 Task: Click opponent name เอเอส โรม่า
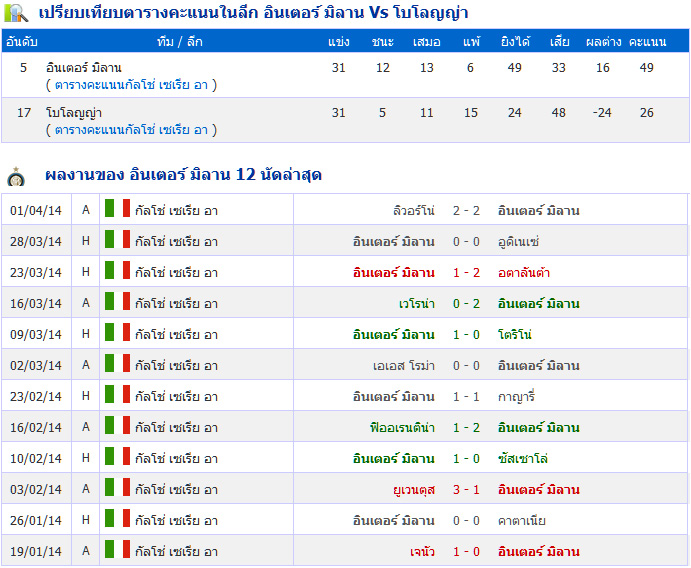pyautogui.click(x=404, y=366)
